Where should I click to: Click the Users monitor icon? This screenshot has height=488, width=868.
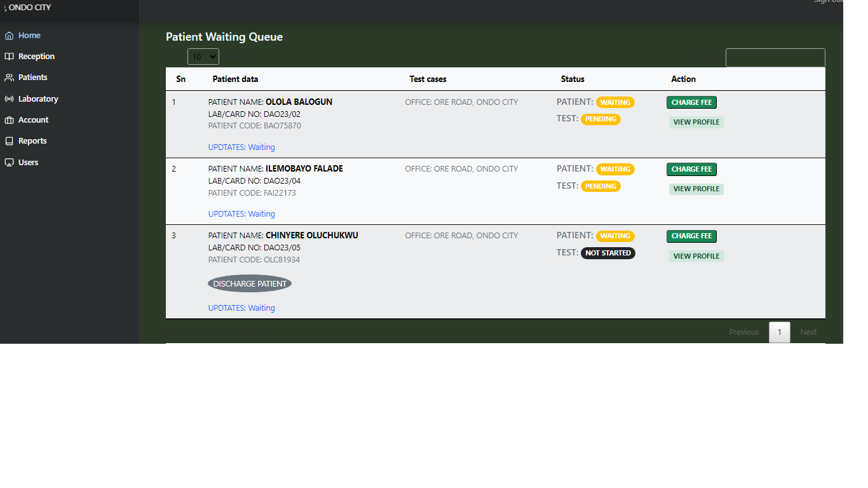pos(9,163)
